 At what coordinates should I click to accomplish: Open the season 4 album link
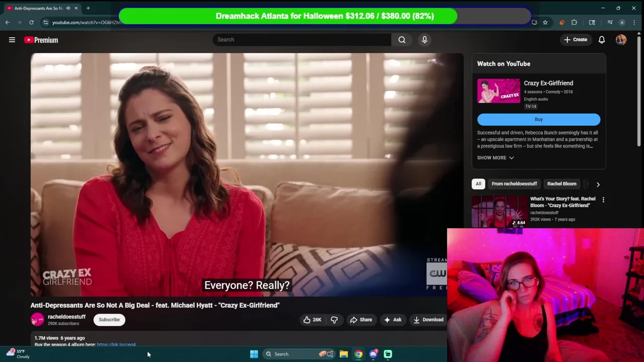tap(116, 345)
